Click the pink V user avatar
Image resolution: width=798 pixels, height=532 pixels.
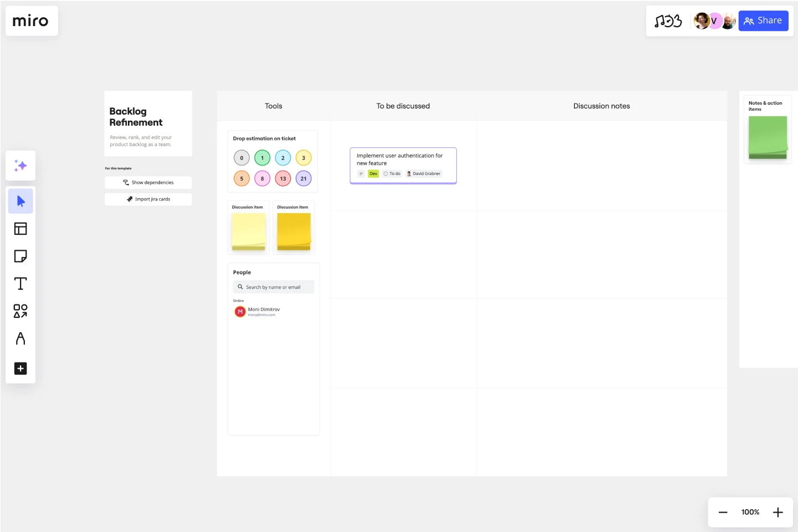[714, 21]
